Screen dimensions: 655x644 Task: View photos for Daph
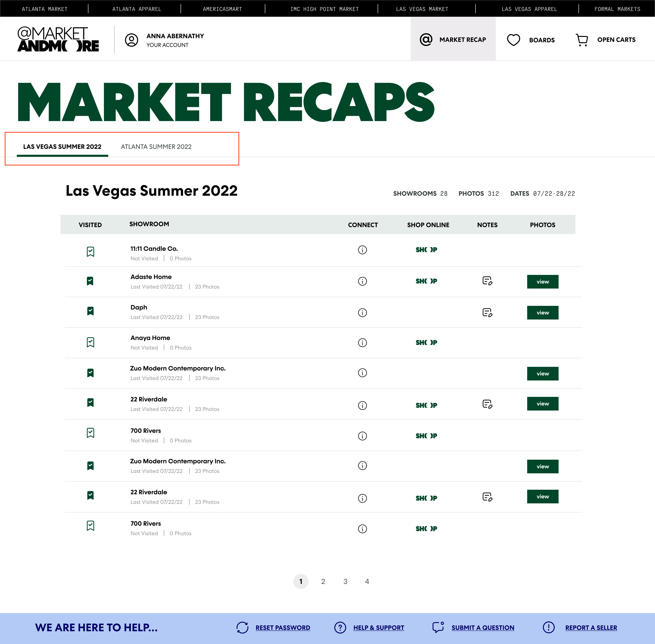click(542, 313)
